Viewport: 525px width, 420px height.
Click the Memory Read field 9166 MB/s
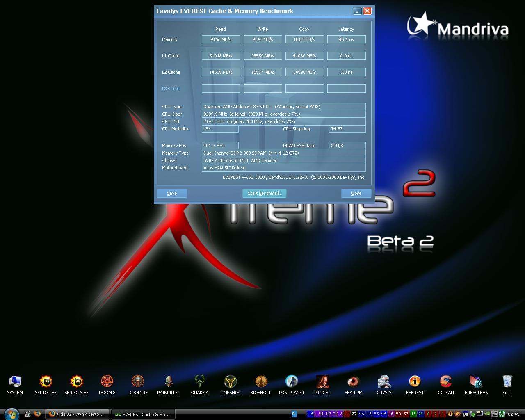[221, 39]
